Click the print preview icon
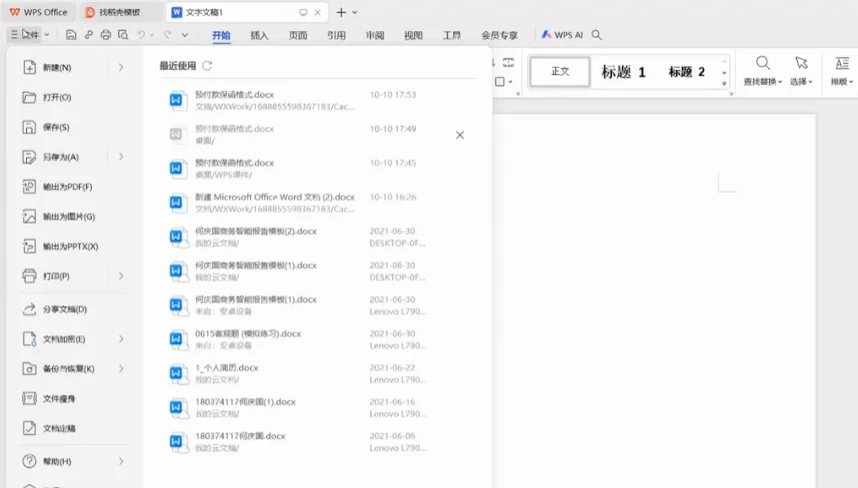The height and width of the screenshot is (488, 858). [x=123, y=35]
